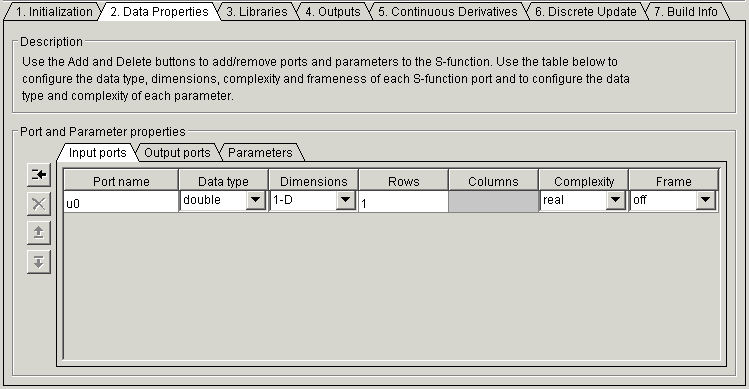Click the disabled Columns cell for u0
Viewport: 749px width, 389px height.
pos(493,202)
